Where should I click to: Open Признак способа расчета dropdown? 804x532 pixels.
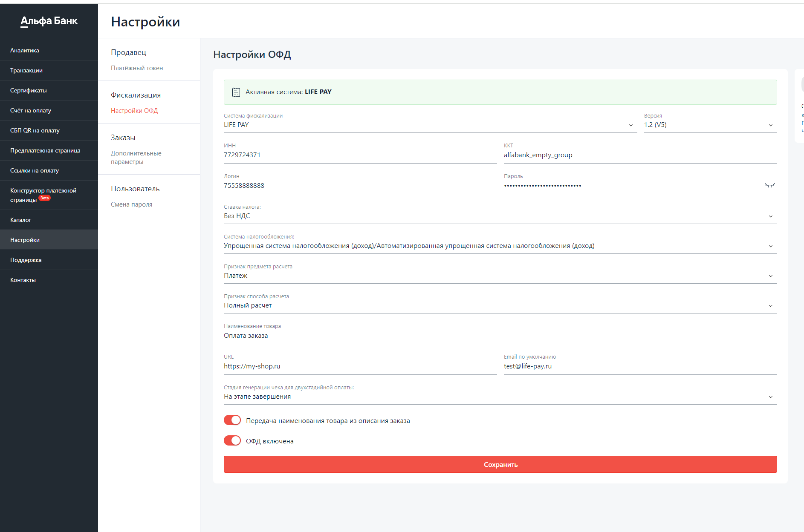point(500,305)
